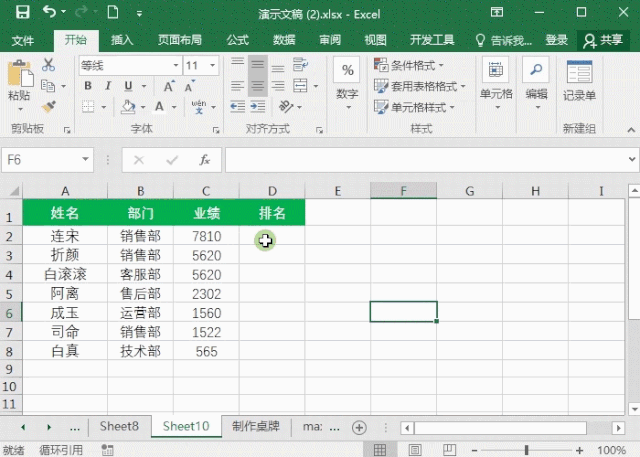The height and width of the screenshot is (457, 640).
Task: Wrap text in the cell
Action: point(300,64)
